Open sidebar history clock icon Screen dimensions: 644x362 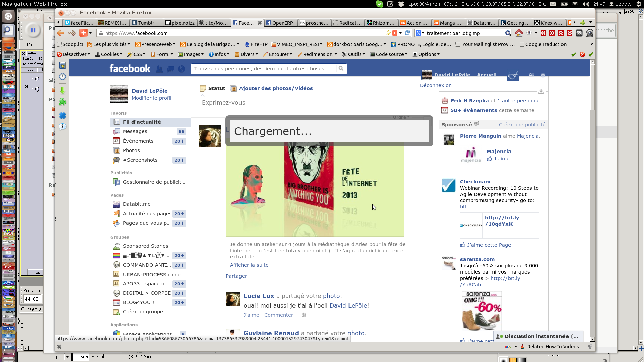coord(63,77)
